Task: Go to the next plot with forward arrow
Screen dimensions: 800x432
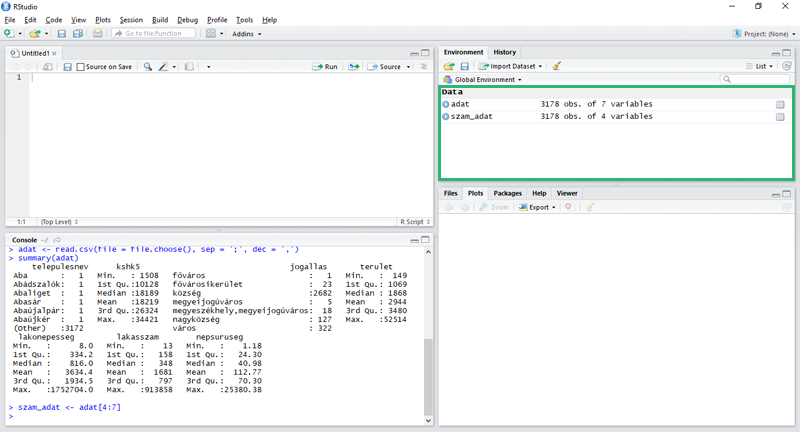Action: (x=465, y=207)
